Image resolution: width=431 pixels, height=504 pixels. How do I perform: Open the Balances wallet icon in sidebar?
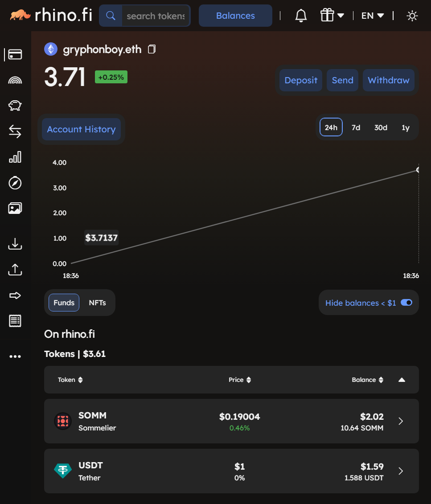[15, 54]
